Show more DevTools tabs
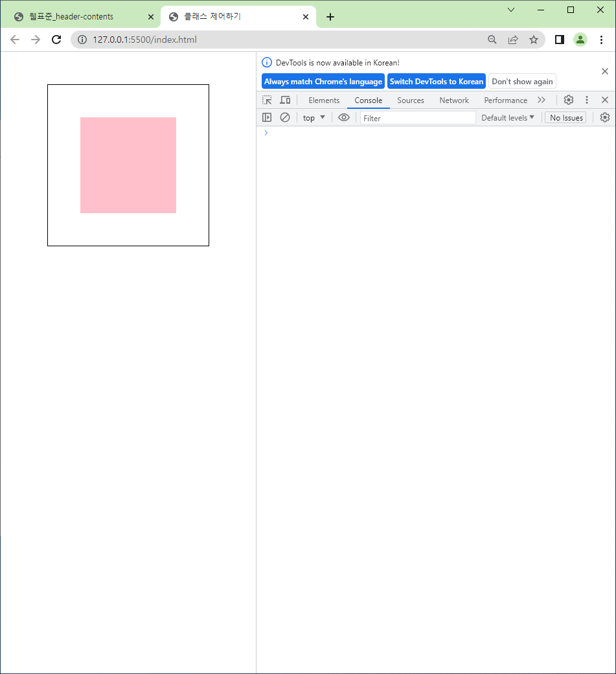Image resolution: width=616 pixels, height=674 pixels. 542,100
